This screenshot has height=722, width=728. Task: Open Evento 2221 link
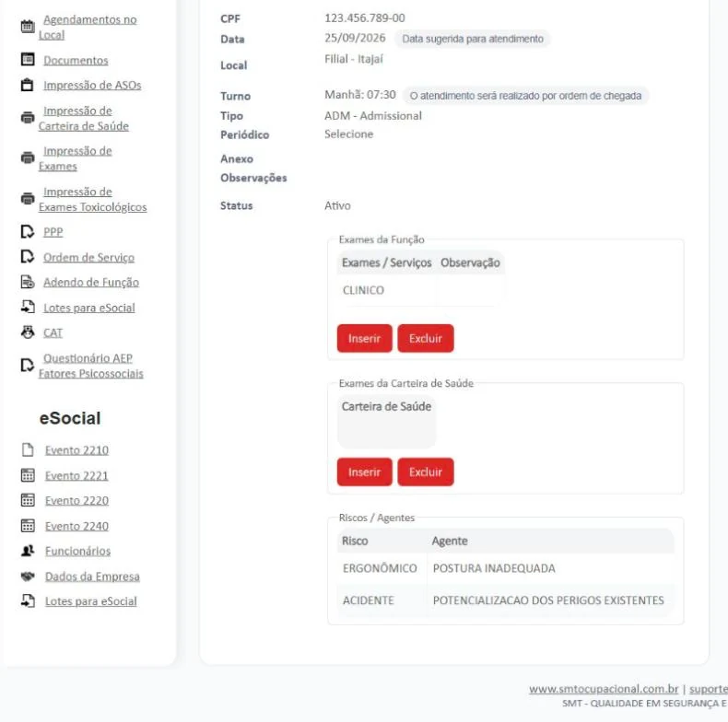(x=76, y=475)
